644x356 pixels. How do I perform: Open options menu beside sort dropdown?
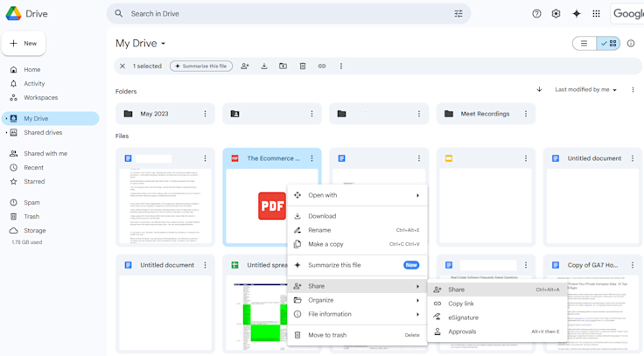633,89
